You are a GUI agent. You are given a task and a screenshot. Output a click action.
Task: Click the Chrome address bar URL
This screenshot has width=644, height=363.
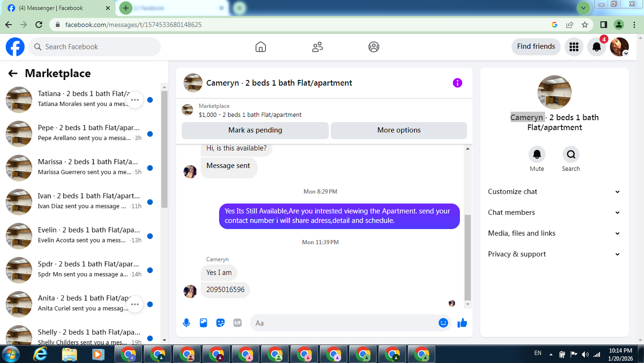(x=133, y=25)
